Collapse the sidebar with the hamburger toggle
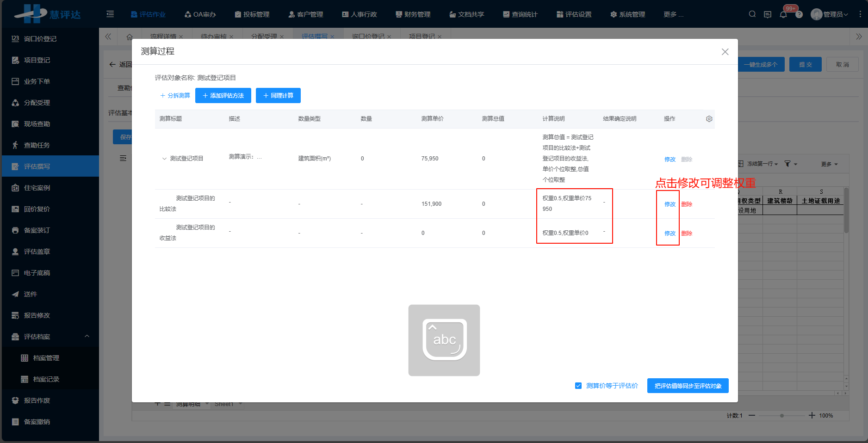This screenshot has height=443, width=868. point(110,14)
